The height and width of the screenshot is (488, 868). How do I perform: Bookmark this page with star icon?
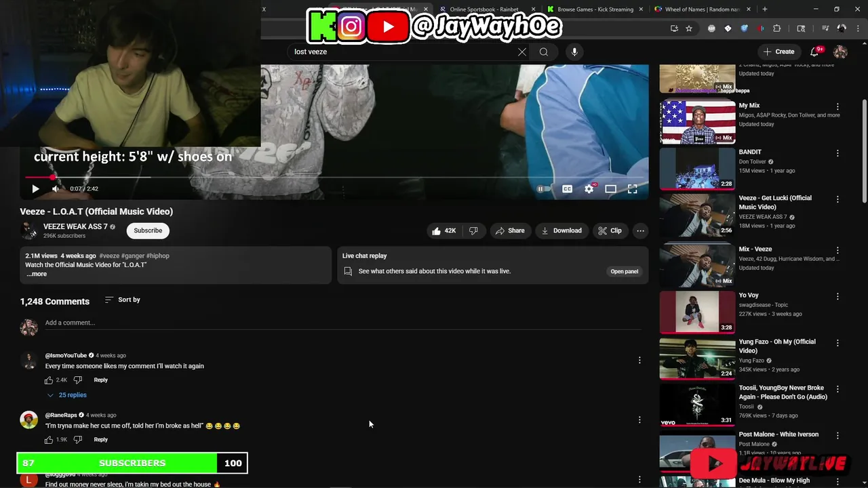tap(689, 28)
